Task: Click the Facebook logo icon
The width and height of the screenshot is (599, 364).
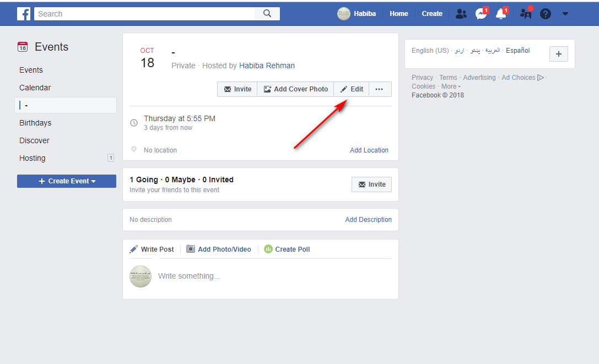Action: (24, 14)
